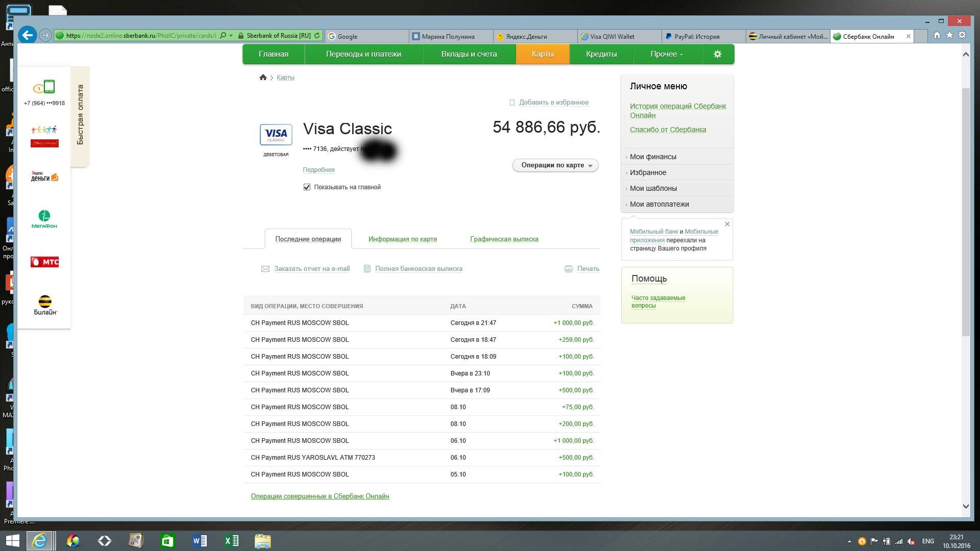Expand 'Мои автоплатежи' section
The height and width of the screenshot is (551, 980).
(677, 204)
